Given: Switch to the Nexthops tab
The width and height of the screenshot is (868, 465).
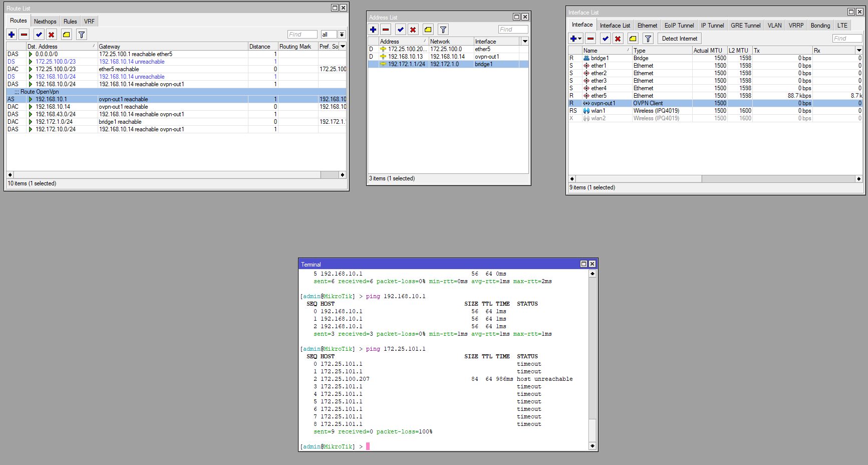Looking at the screenshot, I should pyautogui.click(x=45, y=22).
